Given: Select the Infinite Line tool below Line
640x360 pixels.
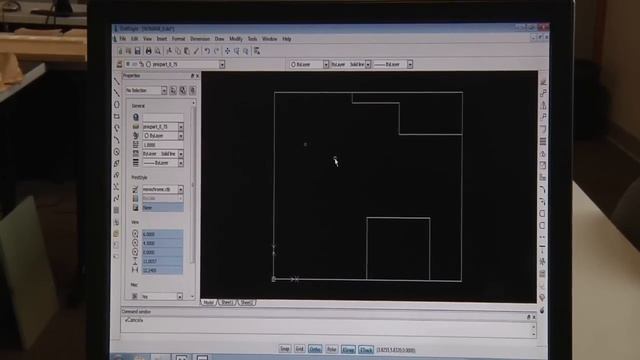Looking at the screenshot, I should tap(117, 93).
